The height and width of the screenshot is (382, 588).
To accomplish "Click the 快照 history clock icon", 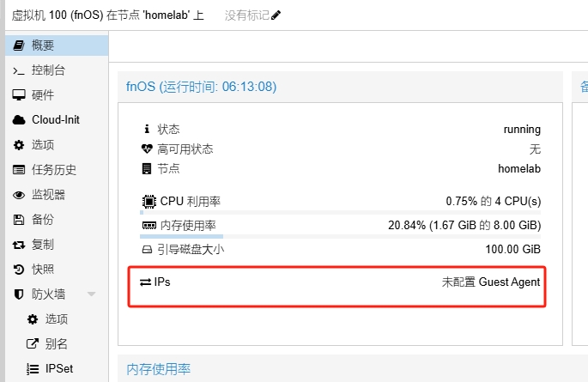I will point(18,270).
